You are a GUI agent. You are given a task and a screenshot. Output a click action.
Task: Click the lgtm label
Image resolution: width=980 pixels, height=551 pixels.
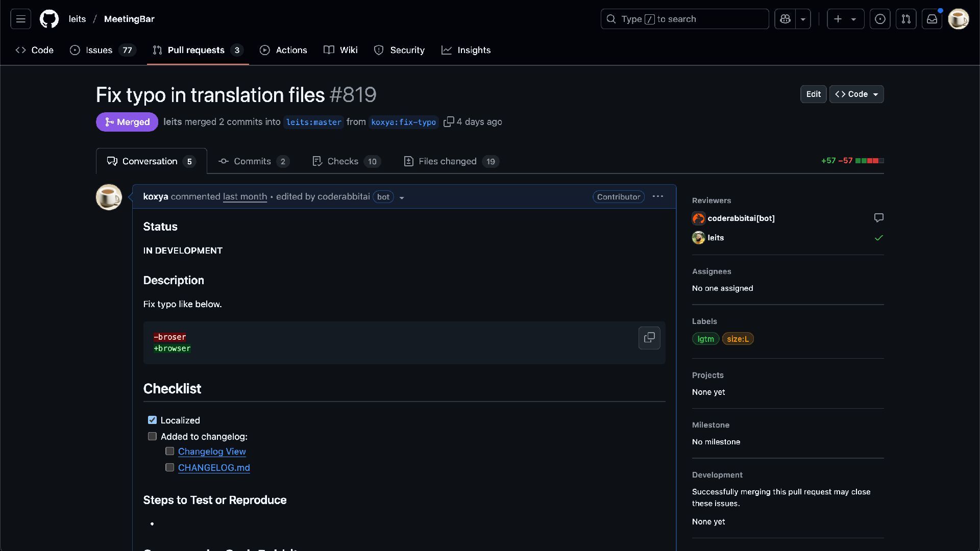(705, 339)
